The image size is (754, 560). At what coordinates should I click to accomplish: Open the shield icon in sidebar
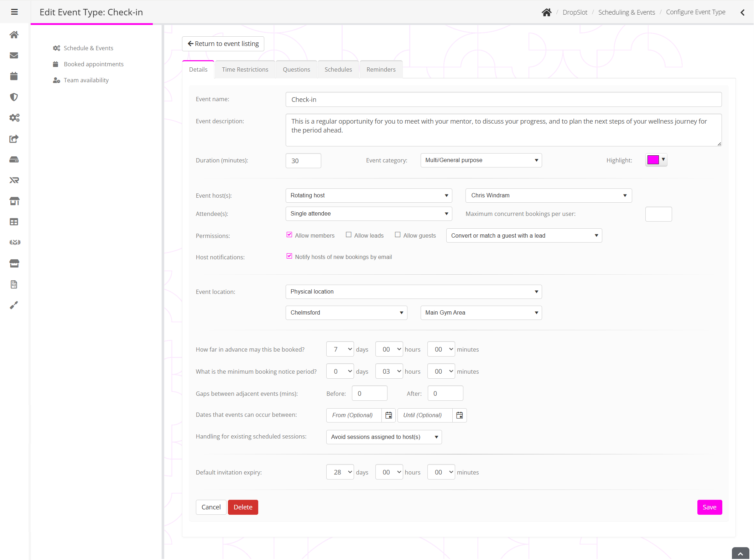[14, 97]
